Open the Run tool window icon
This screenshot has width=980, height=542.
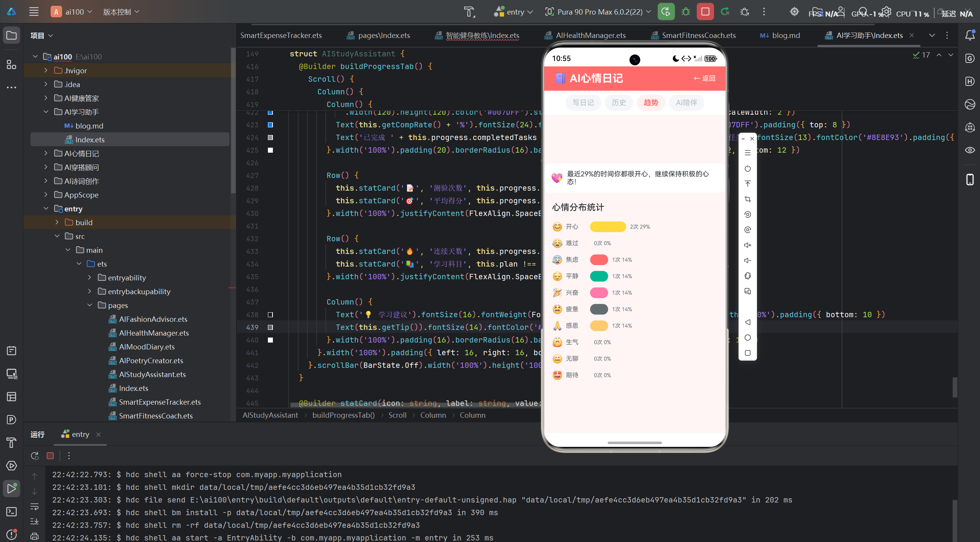pos(11,489)
